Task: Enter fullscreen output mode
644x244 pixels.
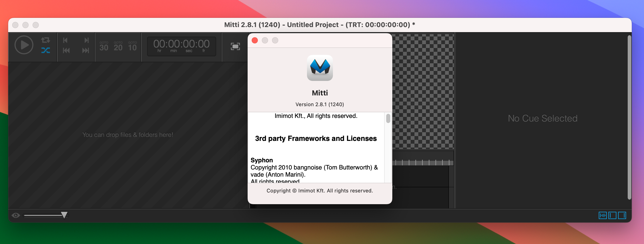Action: pyautogui.click(x=235, y=46)
